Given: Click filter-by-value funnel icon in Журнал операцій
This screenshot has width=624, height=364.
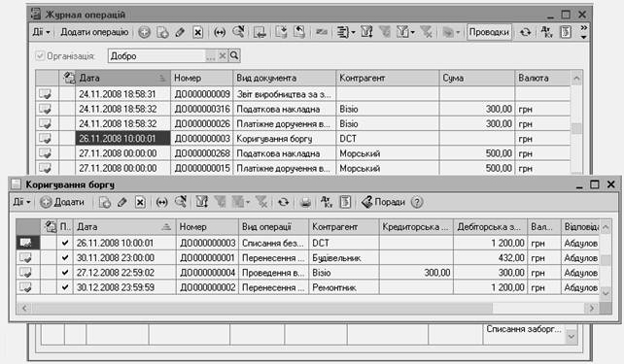Looking at the screenshot, I should [385, 32].
